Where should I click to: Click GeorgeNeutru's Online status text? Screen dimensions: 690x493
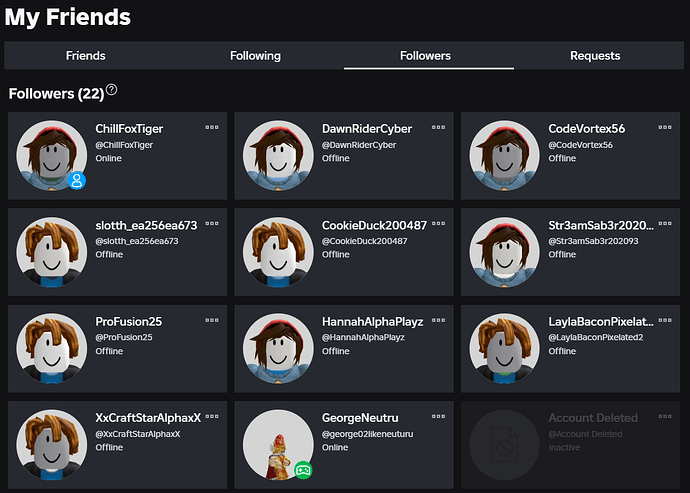click(x=335, y=448)
